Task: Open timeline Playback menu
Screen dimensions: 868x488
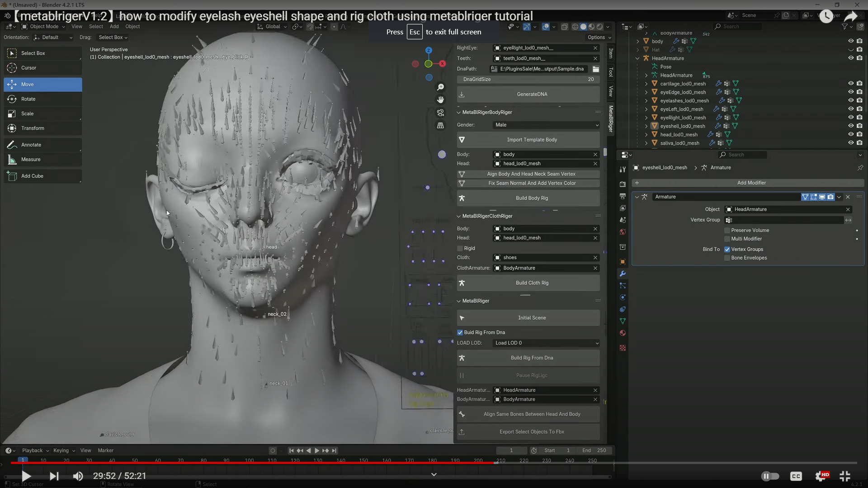Action: click(x=35, y=450)
